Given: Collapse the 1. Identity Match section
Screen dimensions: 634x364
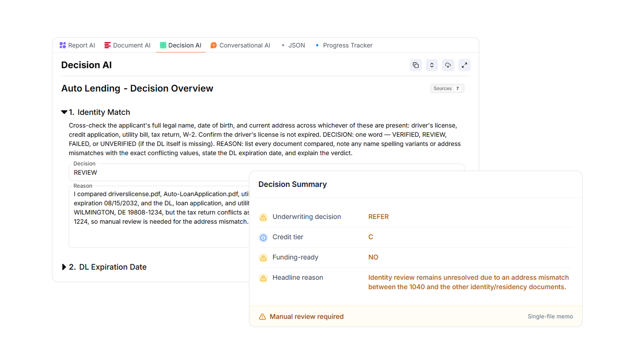Looking at the screenshot, I should point(64,112).
